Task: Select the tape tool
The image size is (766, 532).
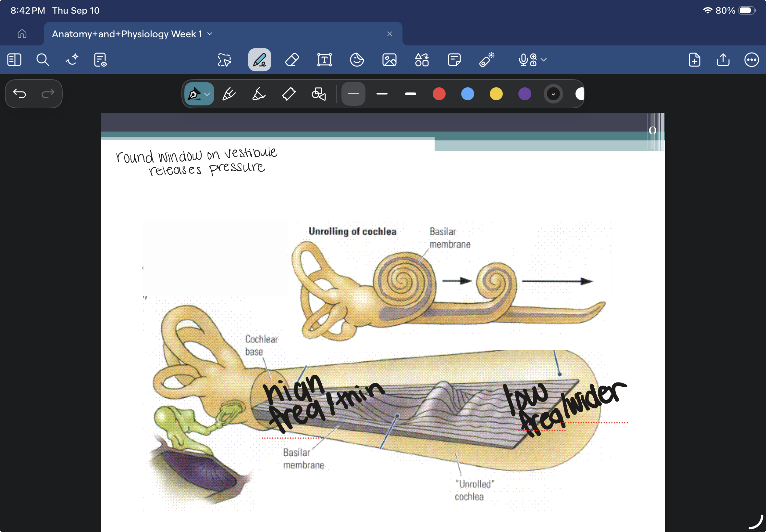Action: [x=289, y=94]
